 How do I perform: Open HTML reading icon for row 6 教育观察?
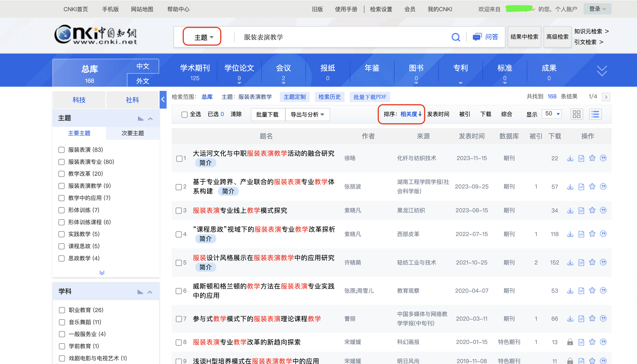581,291
